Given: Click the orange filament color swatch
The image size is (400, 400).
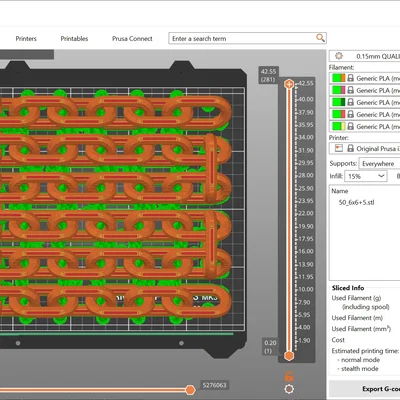Looking at the screenshot, I should click(339, 78).
